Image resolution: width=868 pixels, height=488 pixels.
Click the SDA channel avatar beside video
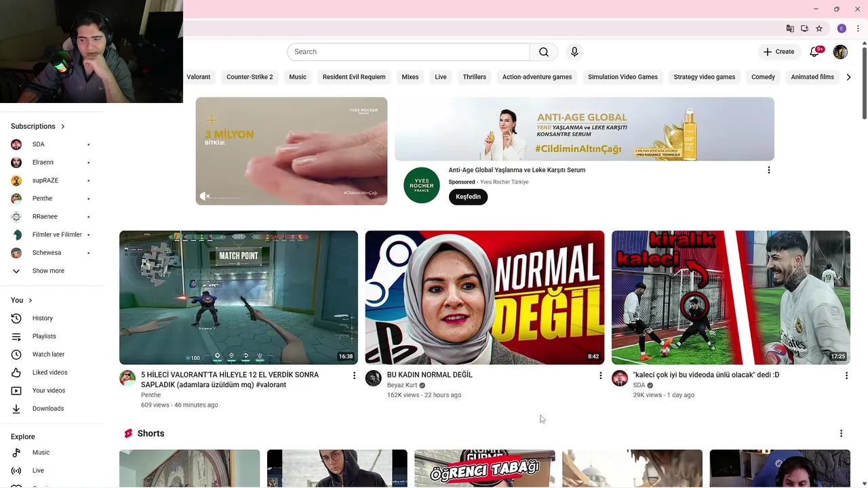click(x=620, y=378)
